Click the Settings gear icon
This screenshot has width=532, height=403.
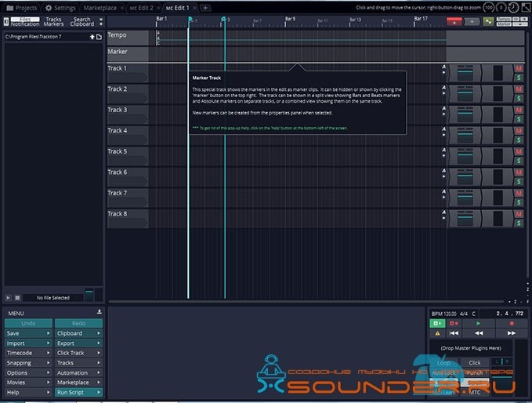pos(49,8)
